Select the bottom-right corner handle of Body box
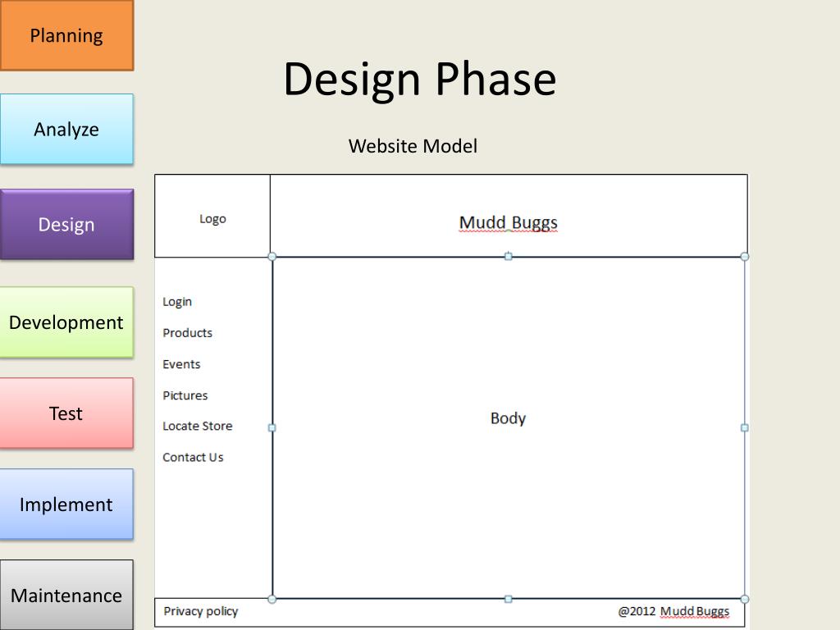This screenshot has height=630, width=840. 745,599
